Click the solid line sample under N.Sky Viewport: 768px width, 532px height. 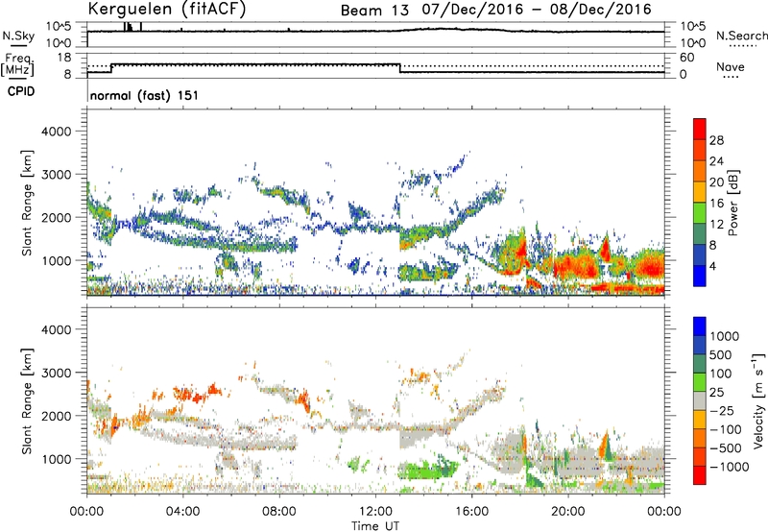[18, 46]
